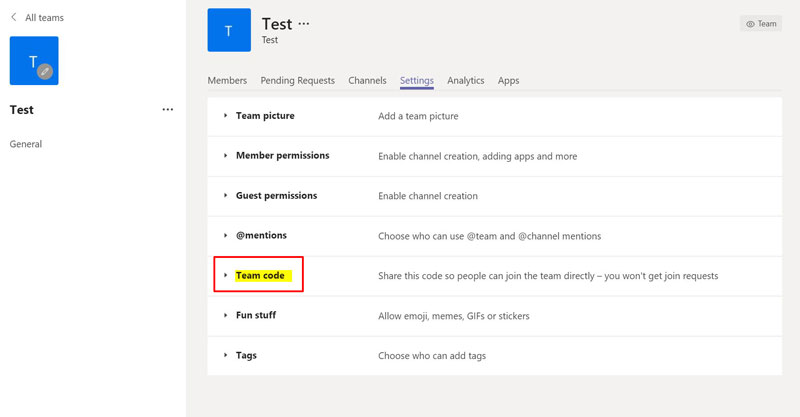800x417 pixels.
Task: Edit the sidebar team picture with pencil icon
Action: [x=45, y=71]
